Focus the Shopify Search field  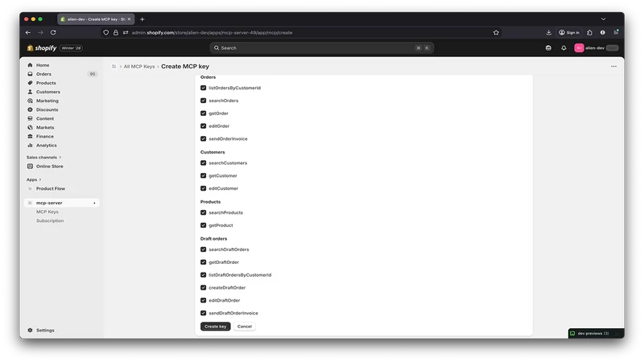[321, 48]
